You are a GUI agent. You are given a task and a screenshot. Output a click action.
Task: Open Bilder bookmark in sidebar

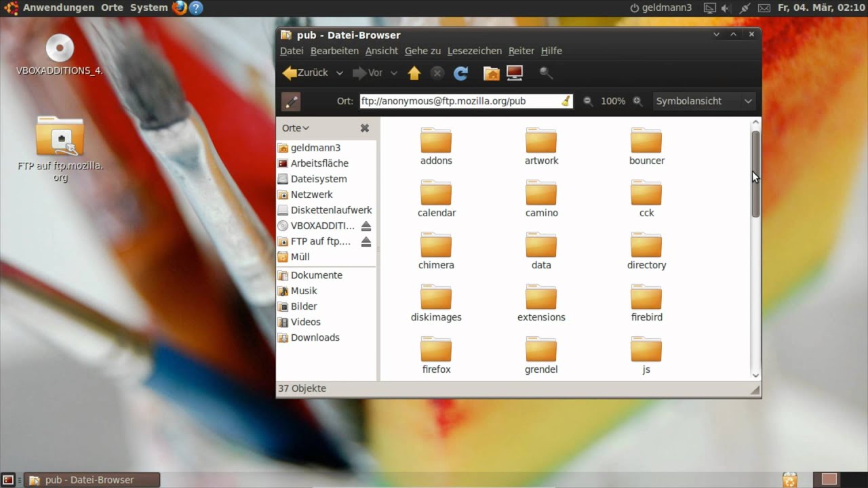point(325,306)
